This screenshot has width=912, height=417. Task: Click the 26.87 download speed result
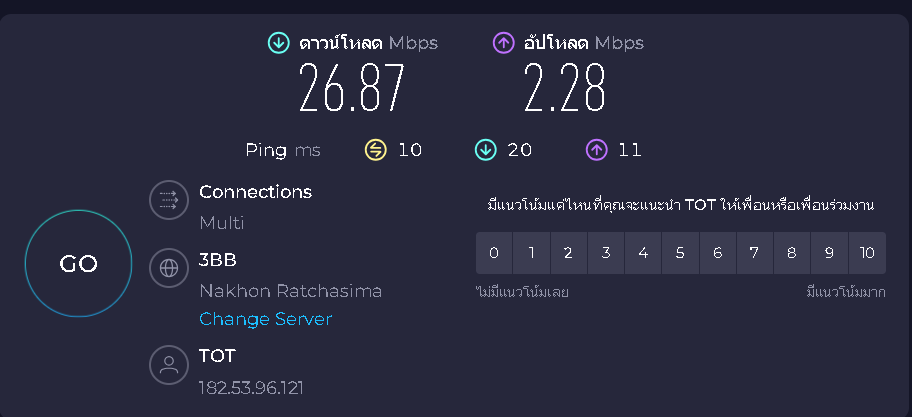[352, 88]
